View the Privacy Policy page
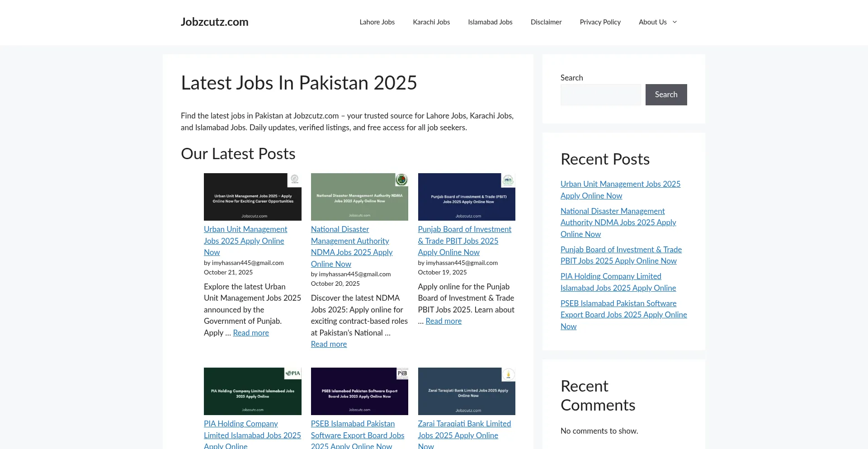The image size is (868, 449). pos(600,22)
